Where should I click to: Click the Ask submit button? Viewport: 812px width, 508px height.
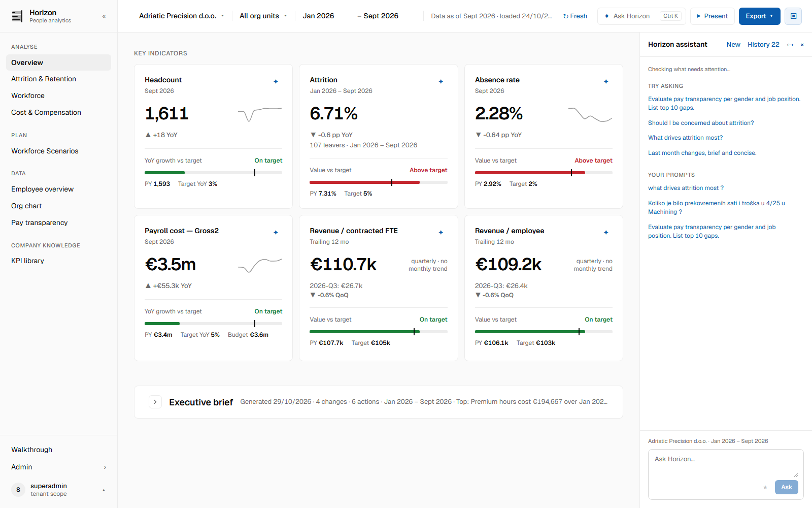tap(786, 487)
